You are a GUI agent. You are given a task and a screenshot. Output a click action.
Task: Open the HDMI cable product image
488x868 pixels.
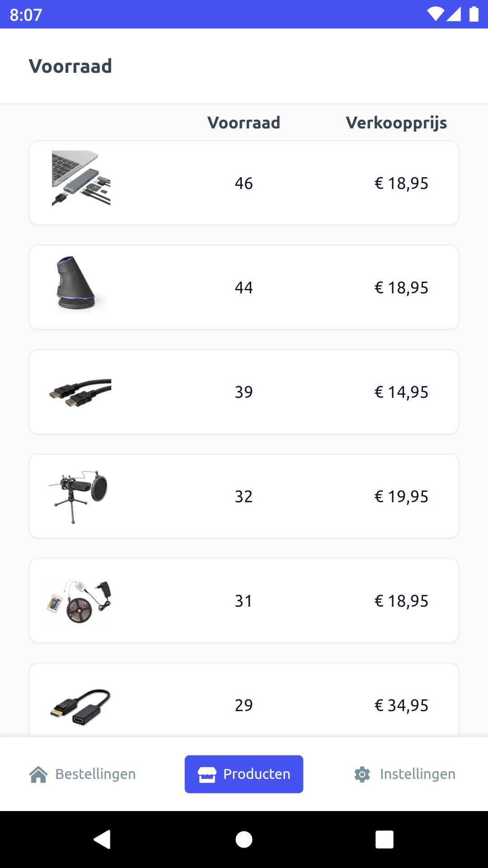pyautogui.click(x=80, y=392)
